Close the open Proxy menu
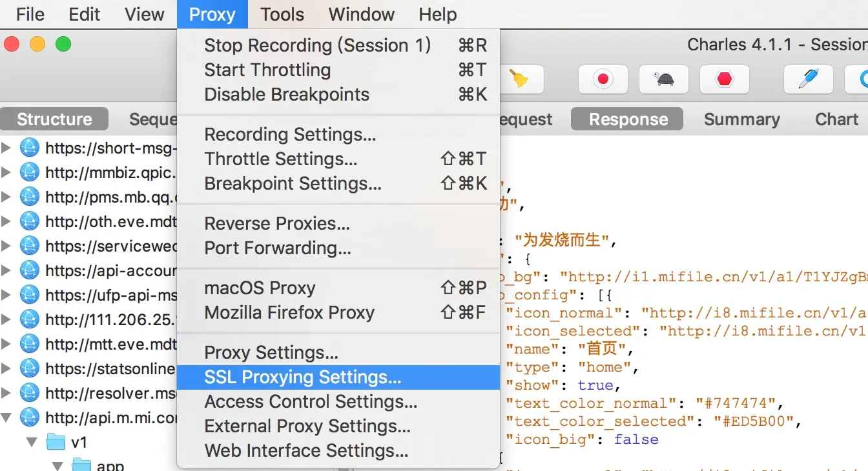 click(212, 14)
